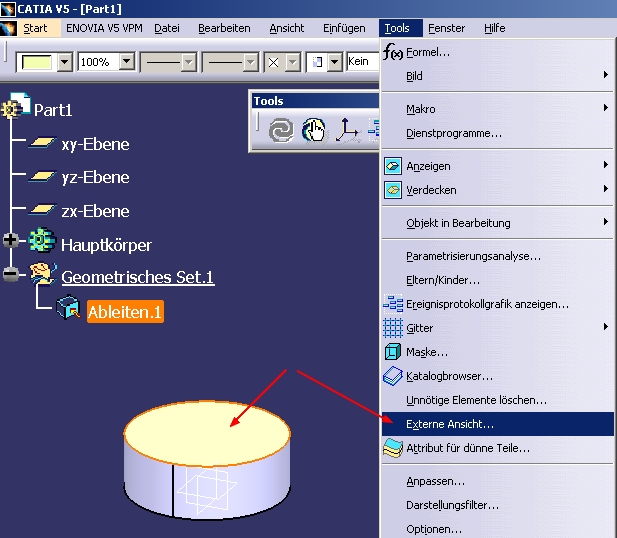The image size is (617, 538).
Task: Click the Ableiten.1 extract cube icon
Action: point(68,307)
